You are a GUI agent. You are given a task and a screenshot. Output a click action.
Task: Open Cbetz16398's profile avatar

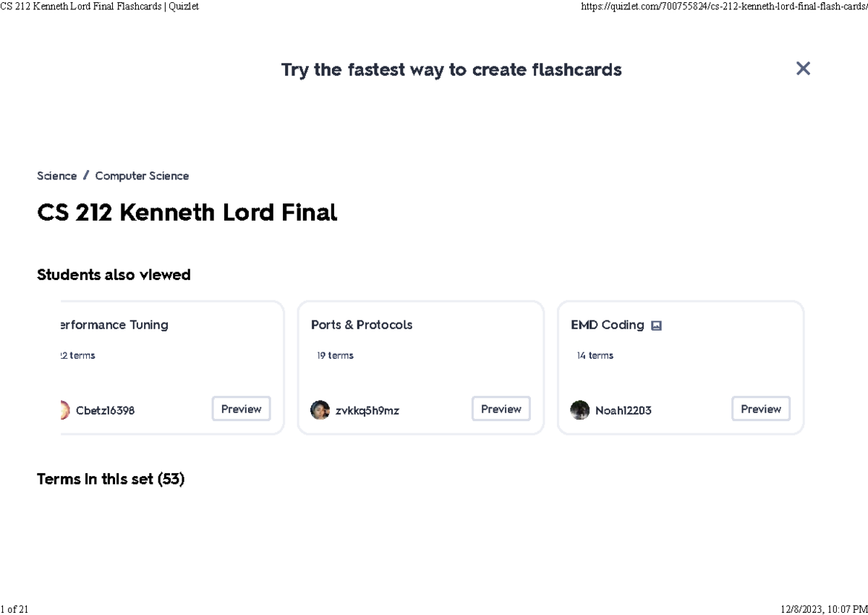point(65,410)
